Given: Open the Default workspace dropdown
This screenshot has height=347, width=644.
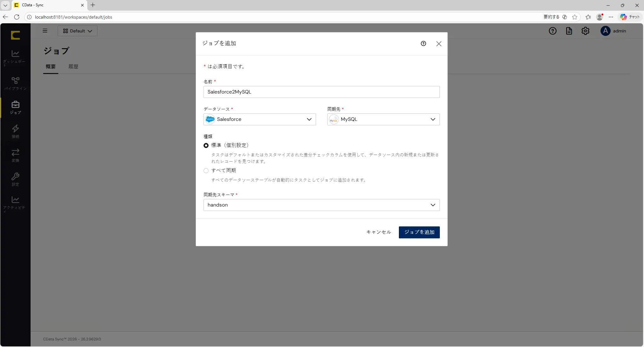Looking at the screenshot, I should point(78,31).
